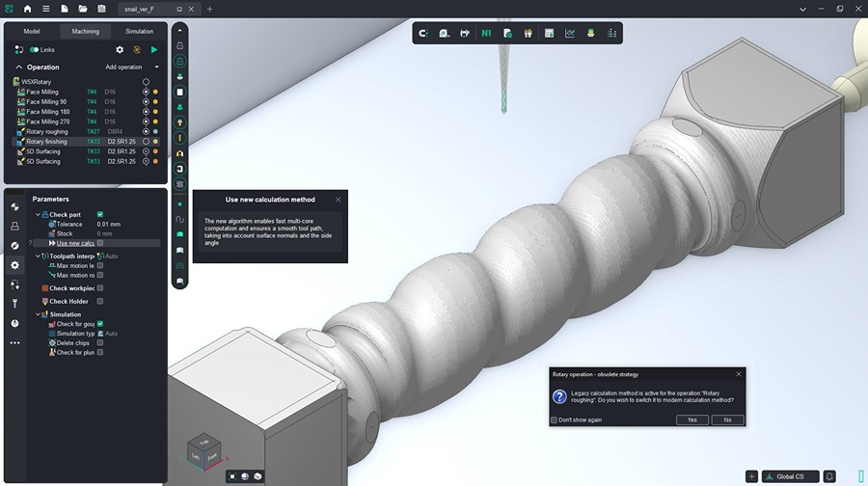Click the notification bell icon

pyautogui.click(x=829, y=476)
